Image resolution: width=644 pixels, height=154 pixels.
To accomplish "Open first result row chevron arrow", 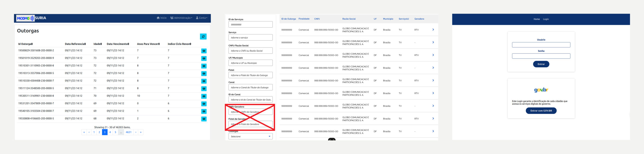I will 433,30.
